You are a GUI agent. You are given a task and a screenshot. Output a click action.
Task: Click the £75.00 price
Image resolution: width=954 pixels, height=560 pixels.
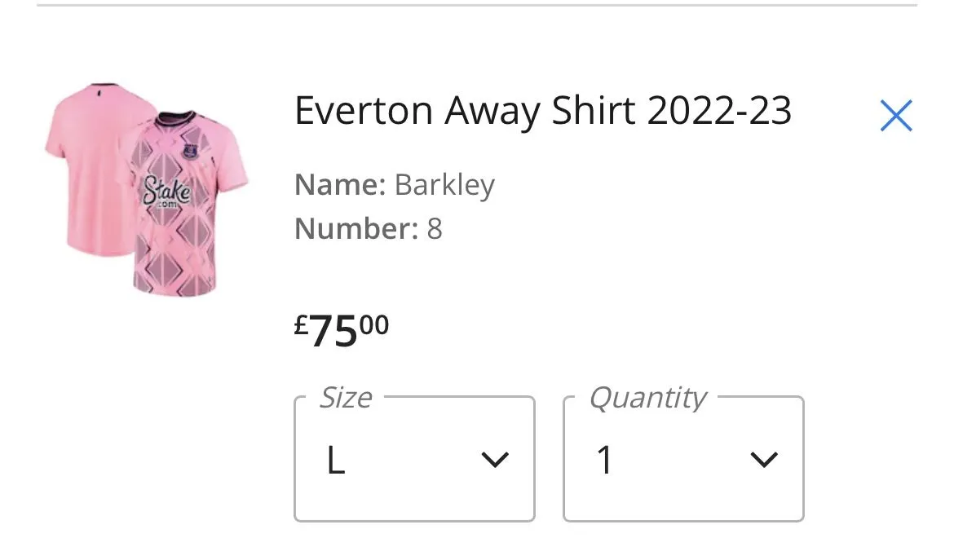tap(342, 329)
